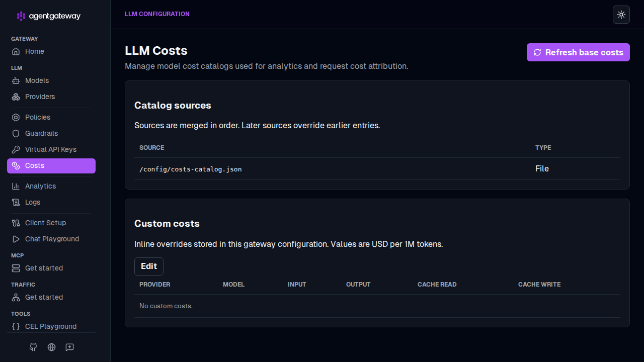Click the LLM CONFIGURATION breadcrumb
644x362 pixels.
[157, 14]
